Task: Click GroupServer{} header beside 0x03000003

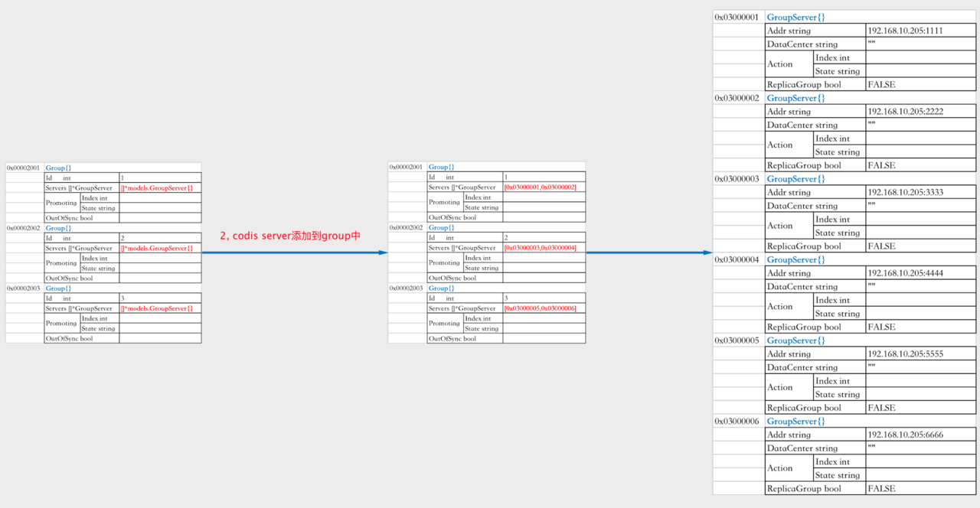Action: 796,179
